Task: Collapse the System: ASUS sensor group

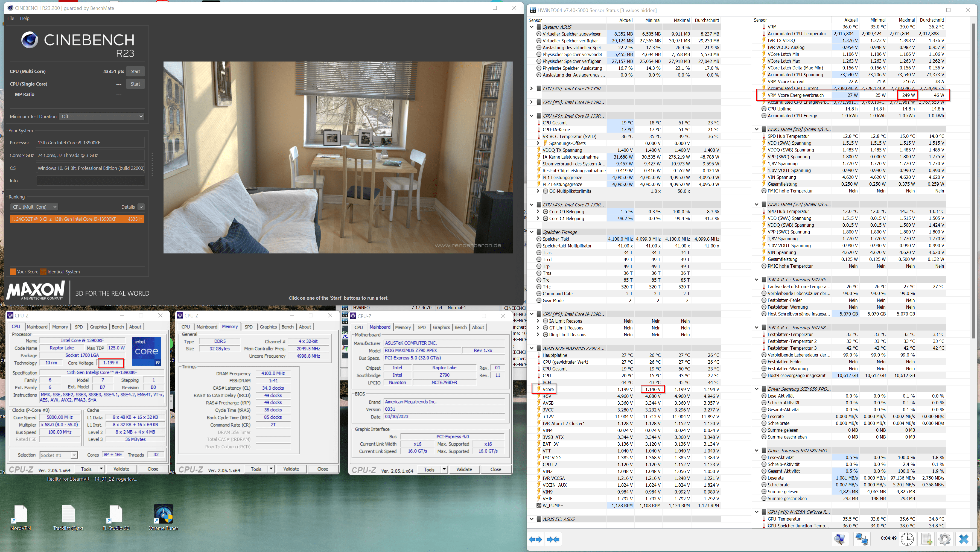Action: [532, 27]
